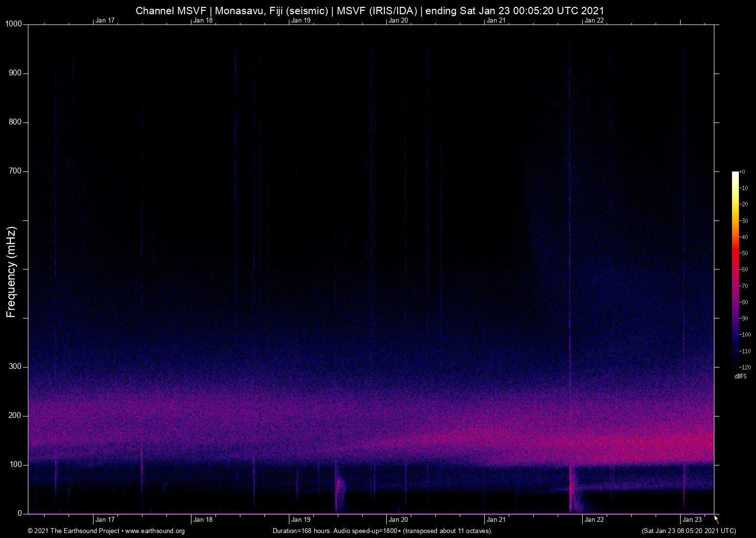
Task: Click the Duration=168 hours footer text
Action: [382, 531]
